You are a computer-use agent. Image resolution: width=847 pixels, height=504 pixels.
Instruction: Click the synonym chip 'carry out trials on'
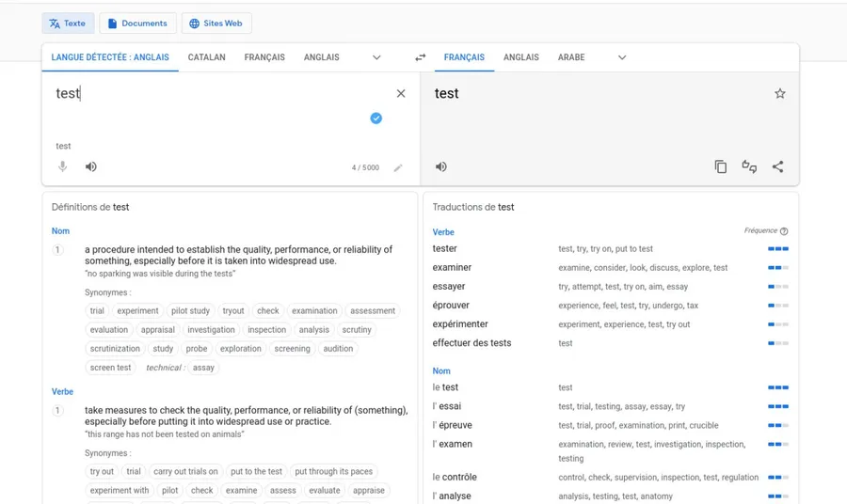(185, 472)
